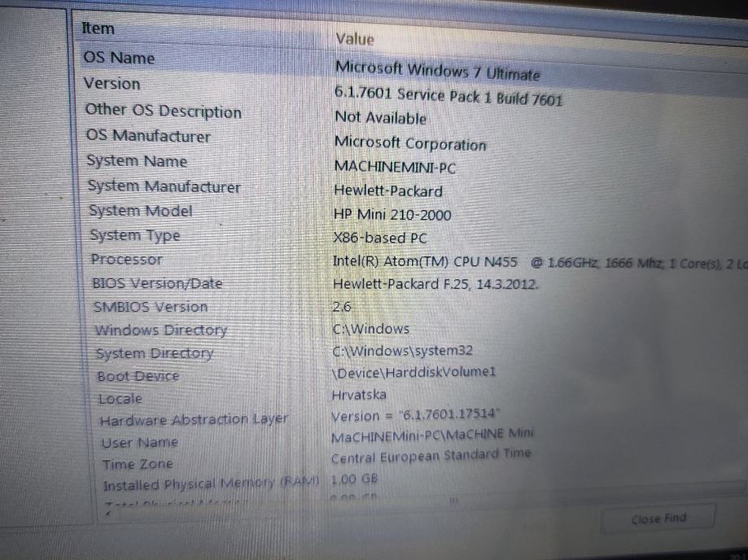Click the Item column header
Viewport: 748px width, 560px height.
pos(98,28)
